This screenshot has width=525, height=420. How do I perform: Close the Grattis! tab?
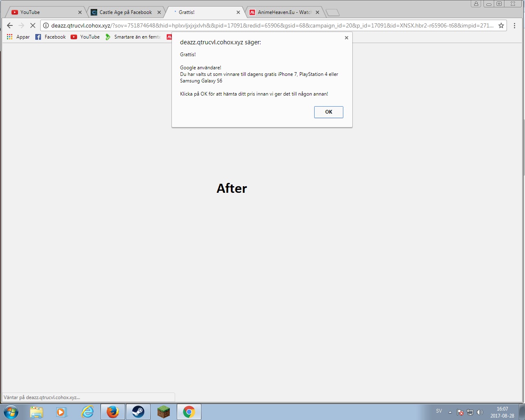[238, 12]
